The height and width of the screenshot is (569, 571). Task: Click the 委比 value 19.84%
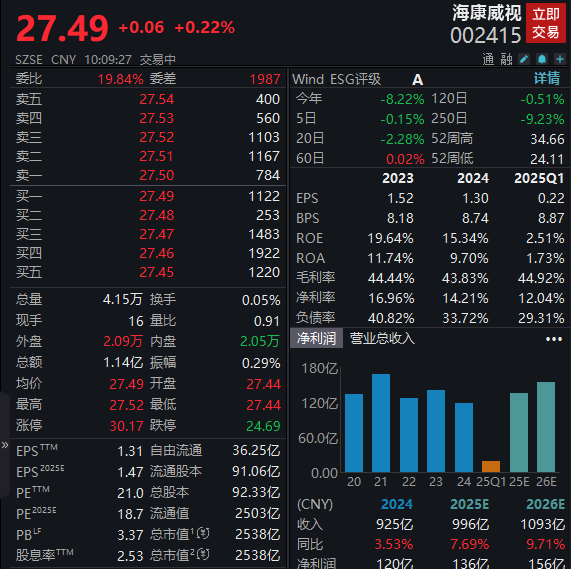pos(121,79)
